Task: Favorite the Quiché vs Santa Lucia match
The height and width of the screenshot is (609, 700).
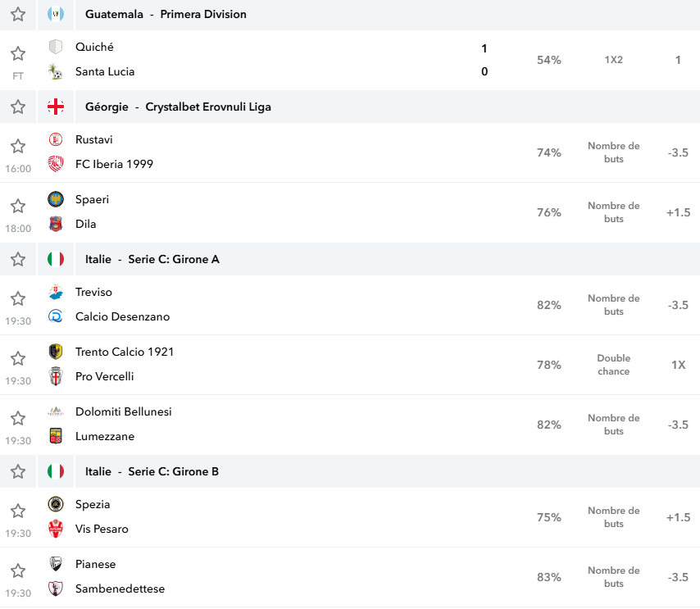Action: click(18, 53)
